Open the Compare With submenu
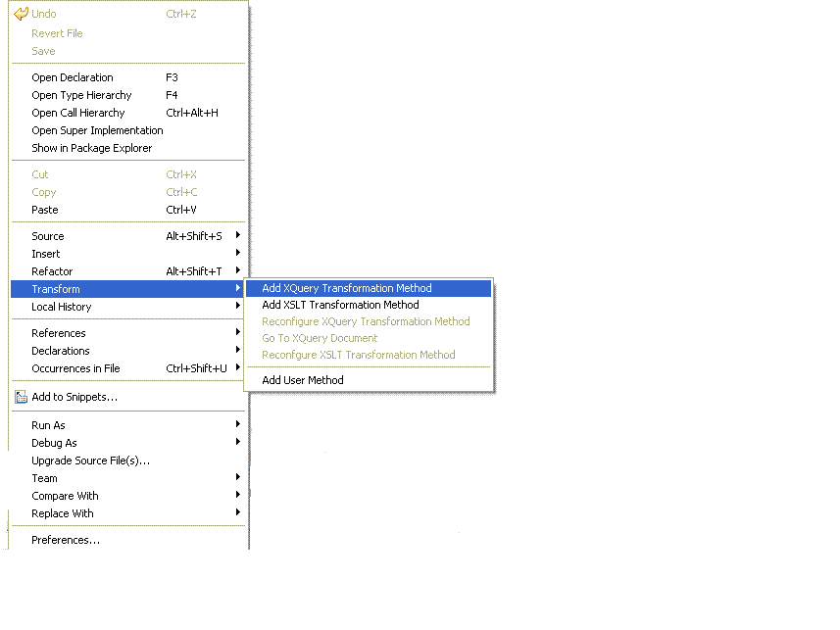Screen dimensions: 840x630 point(128,496)
